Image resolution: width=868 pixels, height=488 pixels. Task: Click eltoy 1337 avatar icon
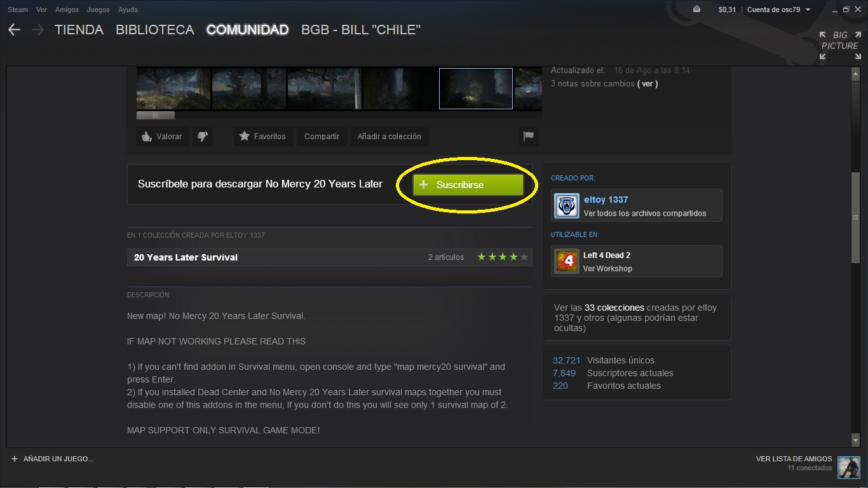[566, 206]
